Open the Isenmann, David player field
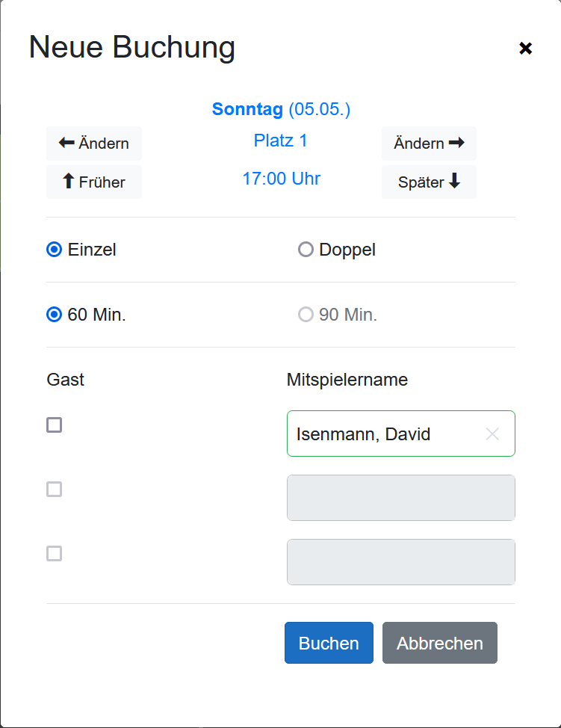The width and height of the screenshot is (561, 728). click(x=381, y=434)
